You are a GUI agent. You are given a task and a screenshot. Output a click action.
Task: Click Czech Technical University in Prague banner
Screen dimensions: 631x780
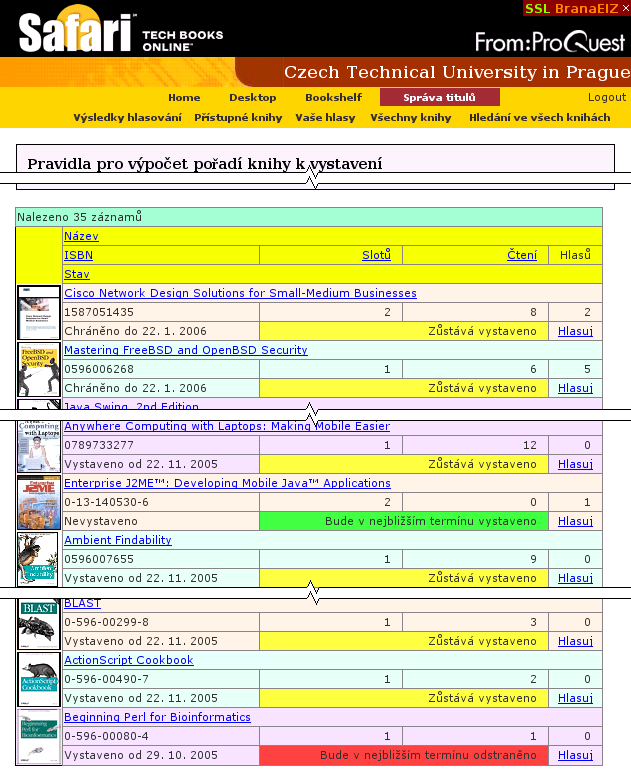(457, 72)
